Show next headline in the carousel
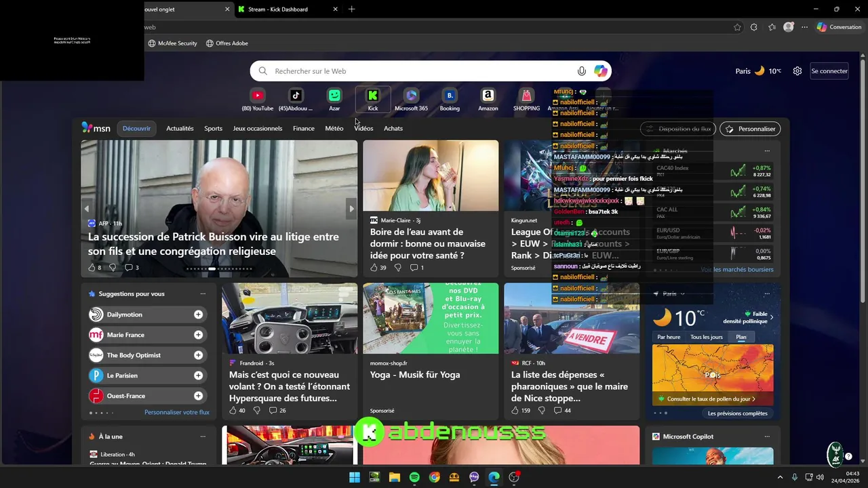The image size is (868, 488). click(351, 209)
